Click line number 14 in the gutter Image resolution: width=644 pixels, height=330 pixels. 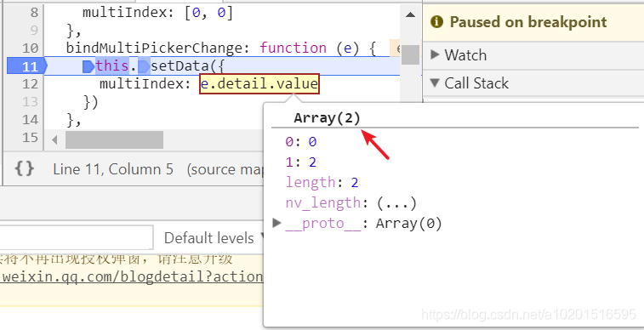[x=30, y=119]
